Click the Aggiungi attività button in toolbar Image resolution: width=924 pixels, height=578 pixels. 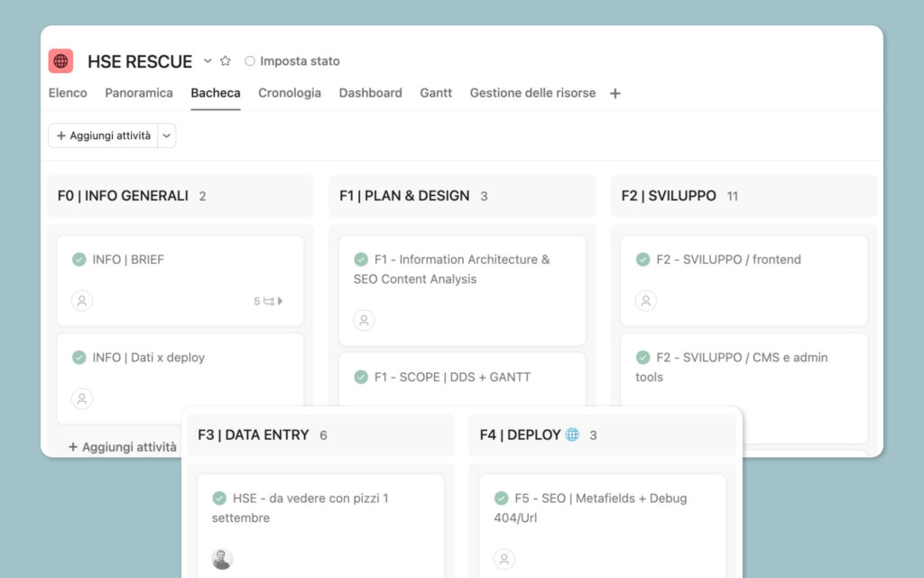pyautogui.click(x=103, y=135)
